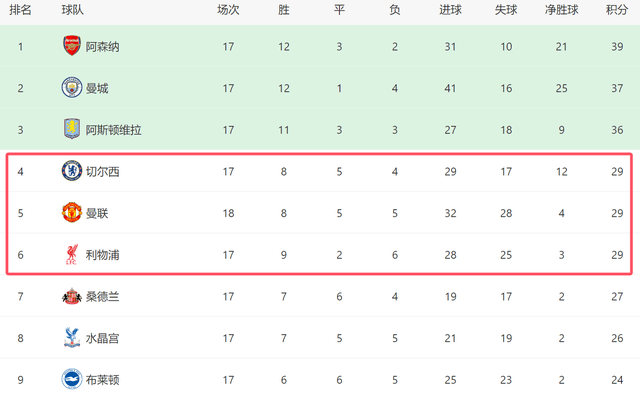
Task: Sort table by 净胜球 column header
Action: pyautogui.click(x=561, y=10)
